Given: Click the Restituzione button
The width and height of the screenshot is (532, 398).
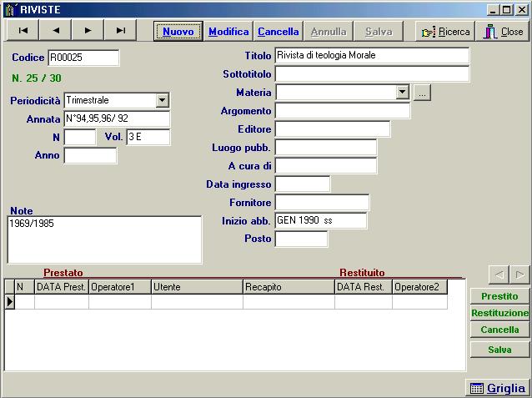Looking at the screenshot, I should pyautogui.click(x=499, y=313).
